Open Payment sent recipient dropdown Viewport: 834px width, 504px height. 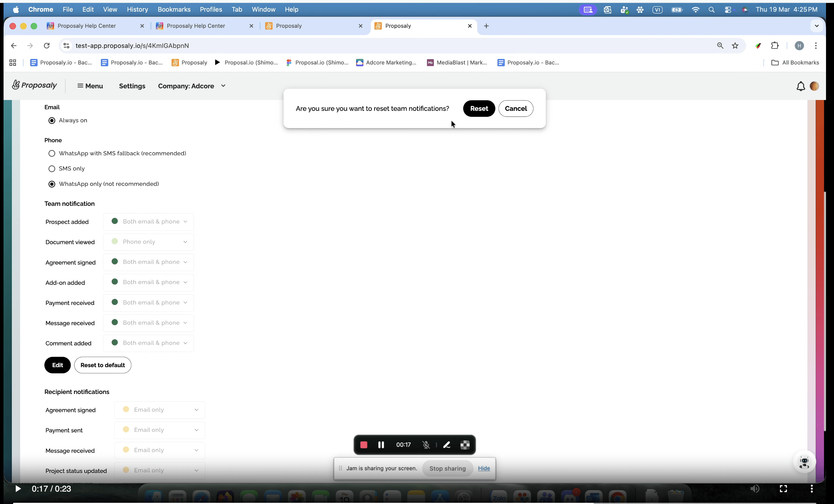point(160,430)
